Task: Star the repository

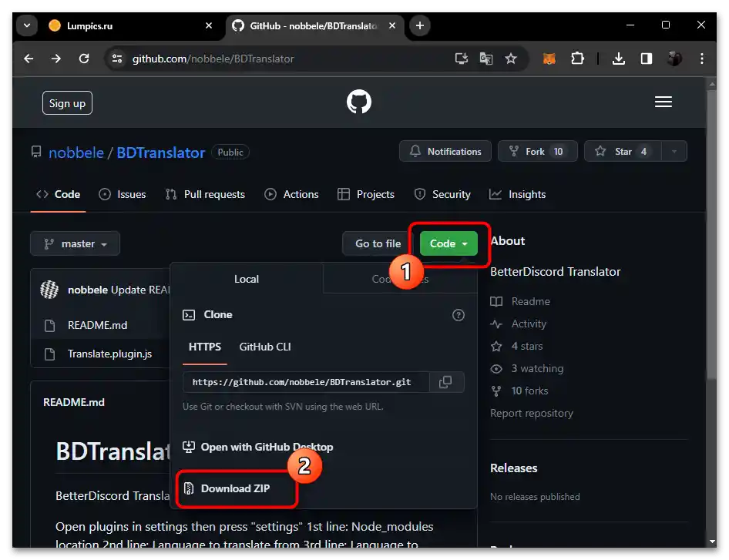Action: pos(623,152)
